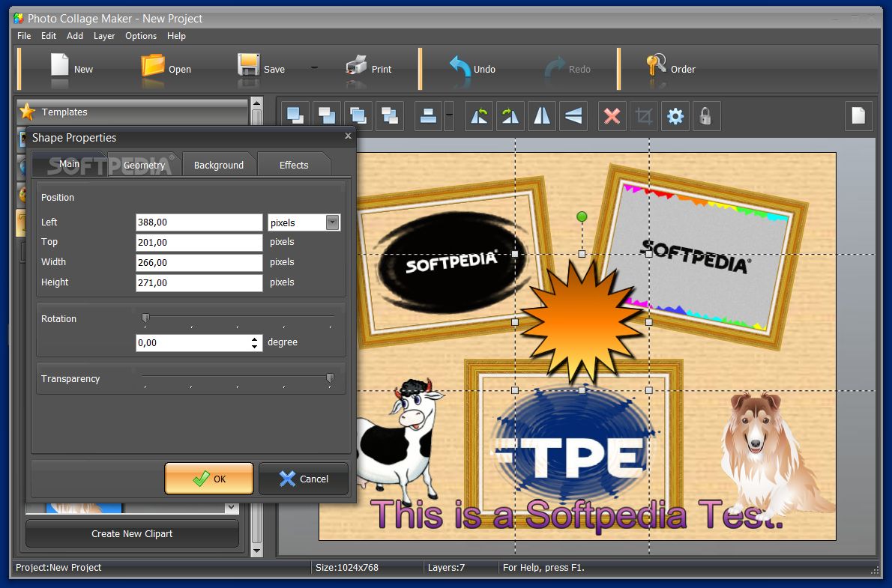Screen dimensions: 892x588
Task: Click Create New Clipart button
Action: tap(132, 533)
